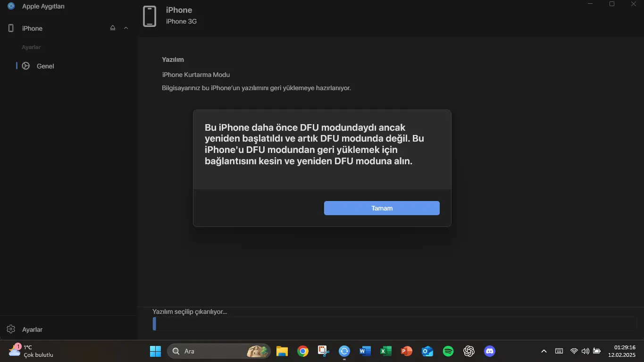Open the clock and date 12.02.2025

(x=622, y=351)
